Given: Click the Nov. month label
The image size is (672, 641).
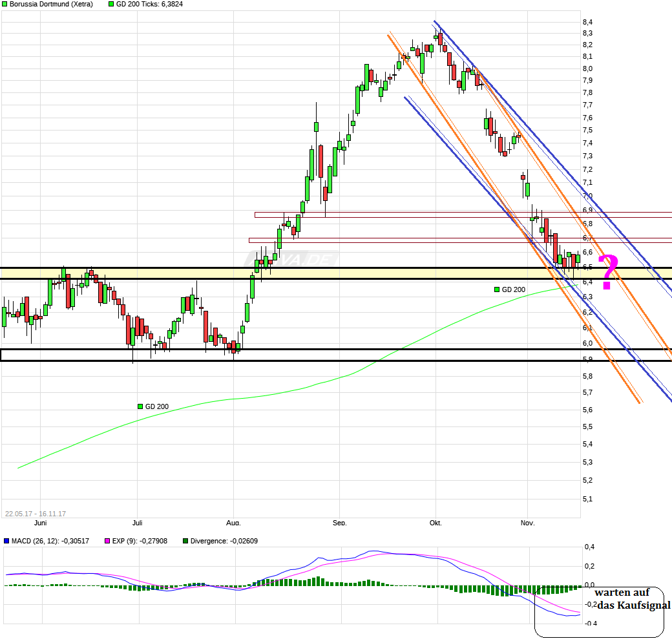Looking at the screenshot, I should (527, 523).
